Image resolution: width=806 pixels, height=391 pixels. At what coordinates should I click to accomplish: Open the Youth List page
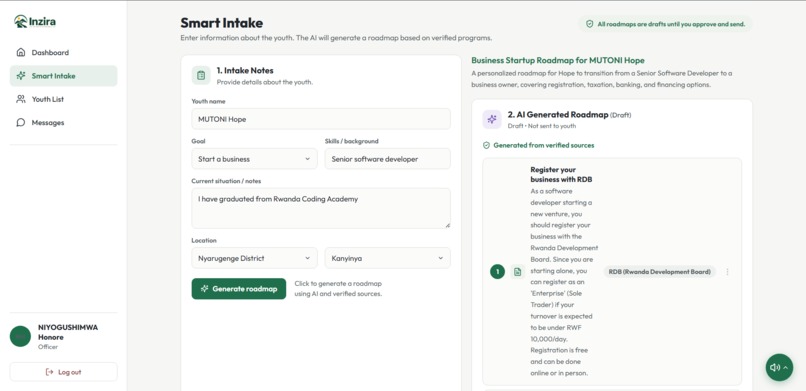(x=63, y=99)
